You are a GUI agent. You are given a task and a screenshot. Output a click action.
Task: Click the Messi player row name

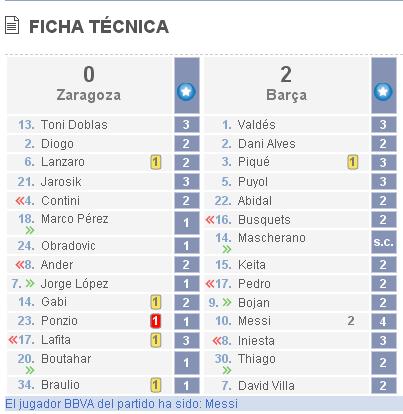tap(254, 321)
